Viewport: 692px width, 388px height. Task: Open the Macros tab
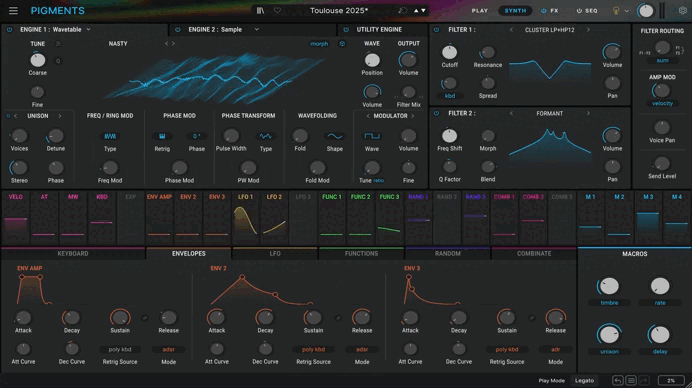point(635,254)
